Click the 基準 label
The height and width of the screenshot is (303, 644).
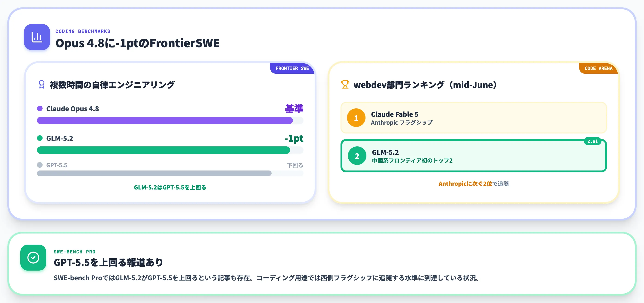294,108
